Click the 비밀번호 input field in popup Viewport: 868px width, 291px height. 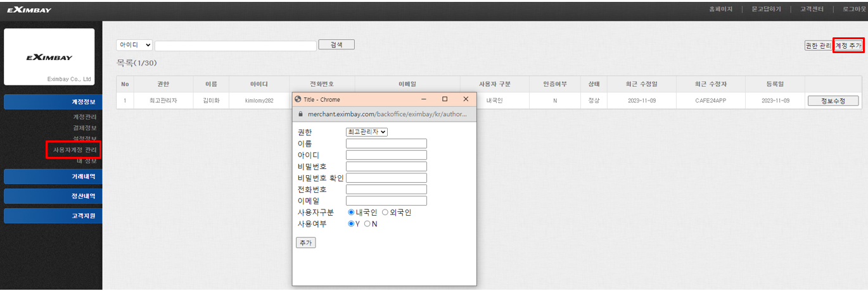(x=386, y=166)
